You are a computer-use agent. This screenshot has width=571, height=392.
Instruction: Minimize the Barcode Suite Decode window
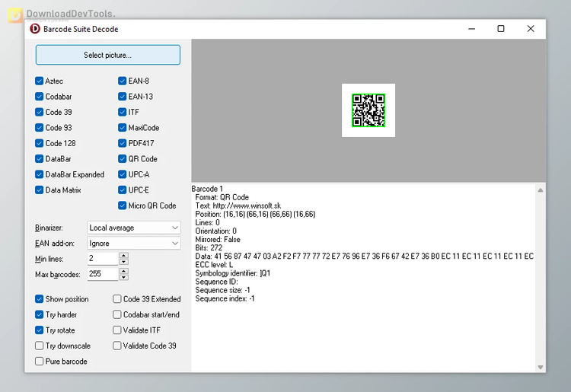471,29
